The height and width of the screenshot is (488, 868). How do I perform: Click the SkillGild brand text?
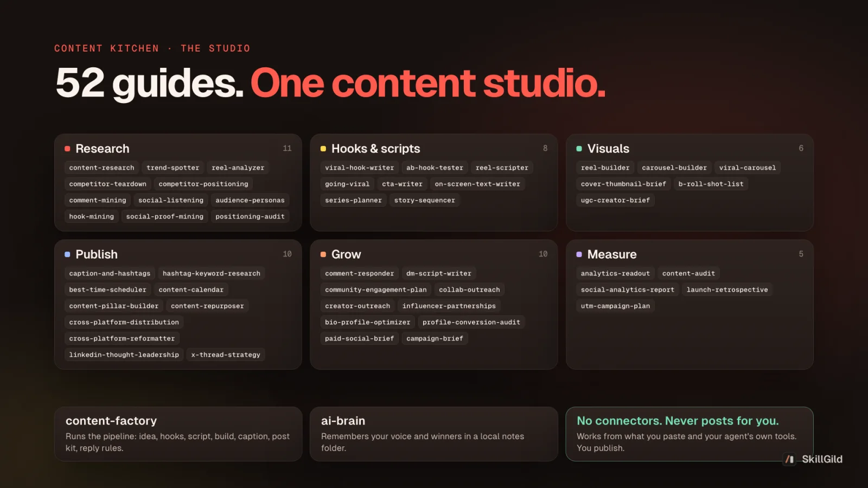pos(822,459)
